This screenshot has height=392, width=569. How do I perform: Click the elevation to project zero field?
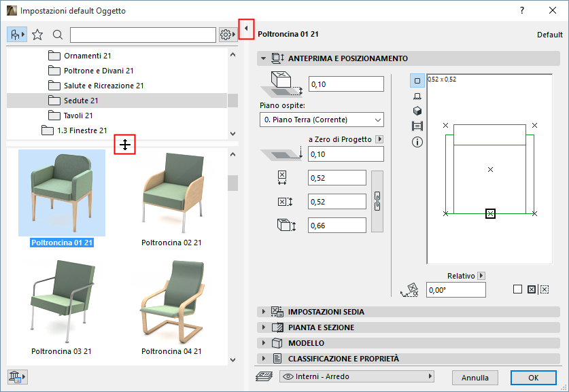pos(346,154)
